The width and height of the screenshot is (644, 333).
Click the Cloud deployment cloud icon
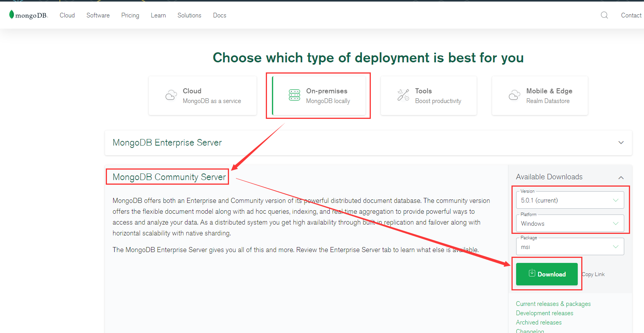pos(171,95)
